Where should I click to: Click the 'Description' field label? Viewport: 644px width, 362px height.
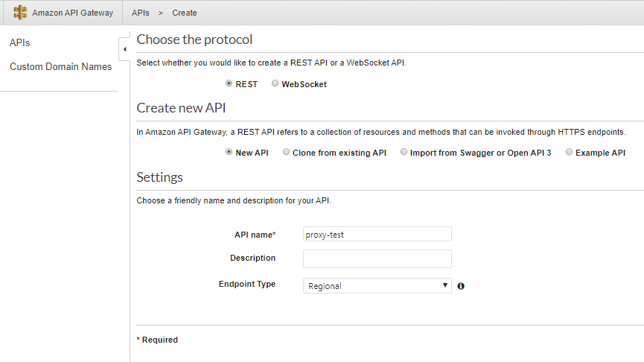click(252, 258)
